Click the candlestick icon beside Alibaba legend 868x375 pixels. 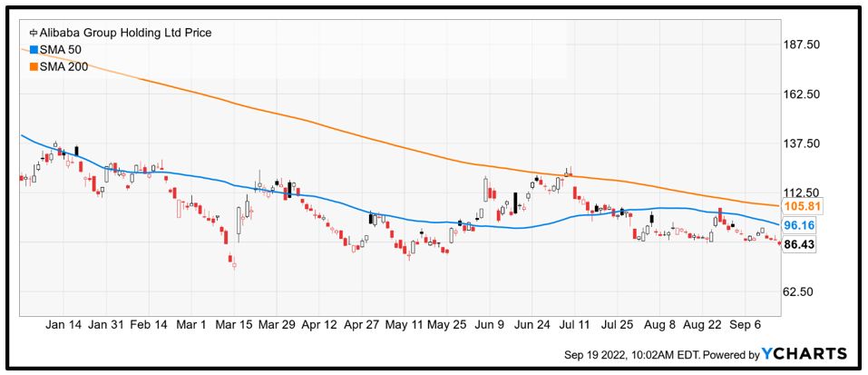(34, 33)
